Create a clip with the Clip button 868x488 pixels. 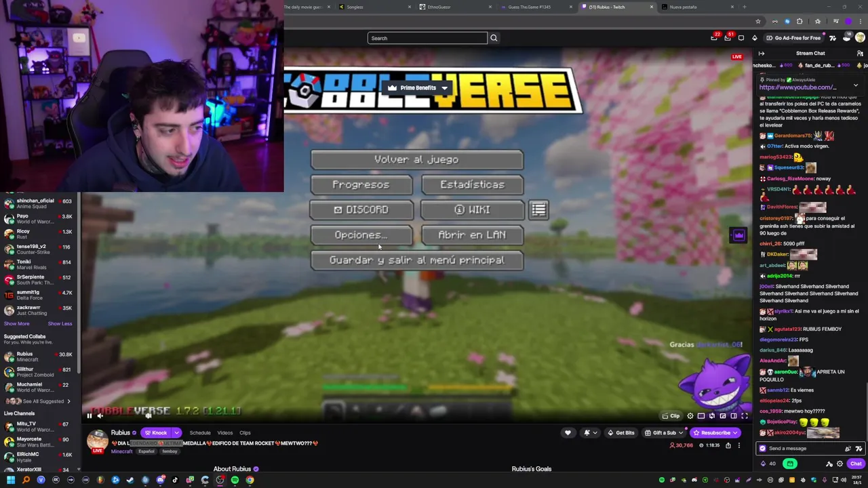coord(671,415)
